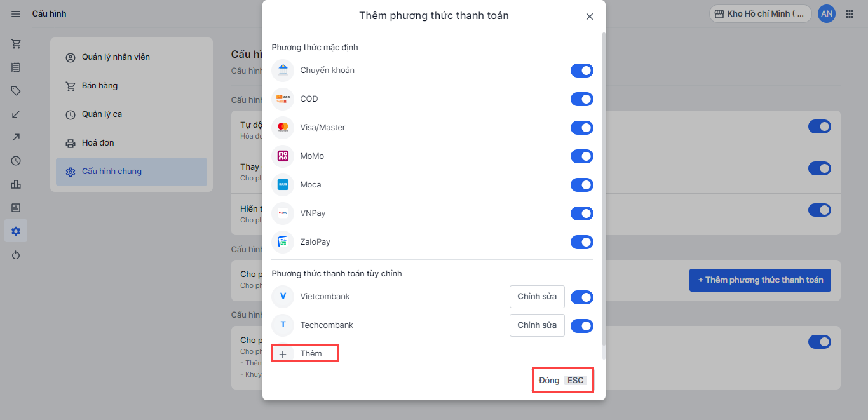
Task: Open the Hoá đơn settings section
Action: 98,143
